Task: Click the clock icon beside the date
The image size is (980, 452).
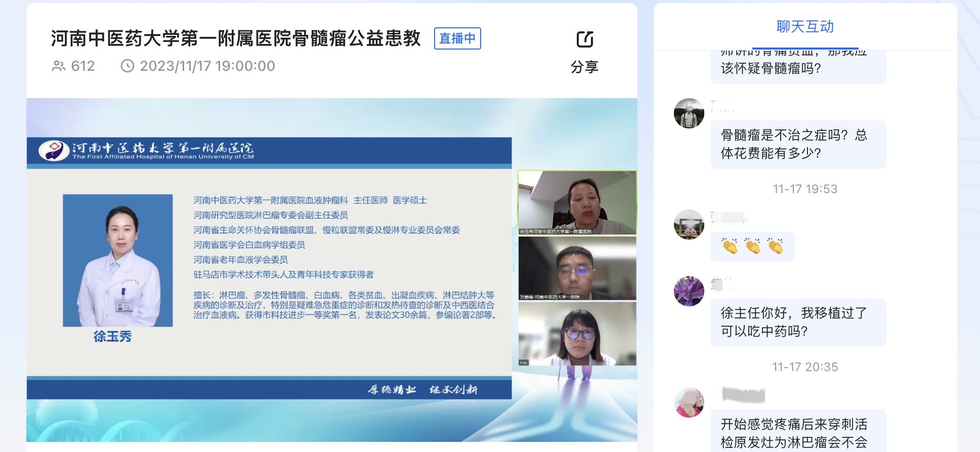Action: (127, 66)
